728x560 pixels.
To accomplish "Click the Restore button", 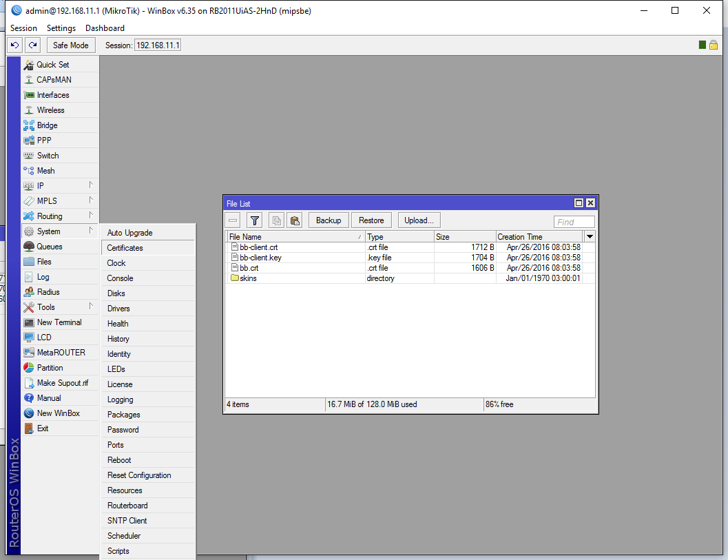I will [x=371, y=220].
